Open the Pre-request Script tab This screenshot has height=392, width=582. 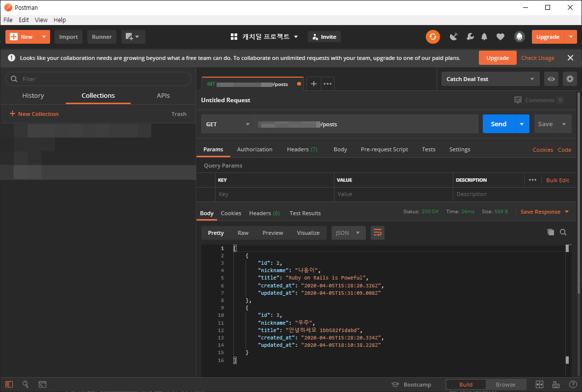(384, 149)
